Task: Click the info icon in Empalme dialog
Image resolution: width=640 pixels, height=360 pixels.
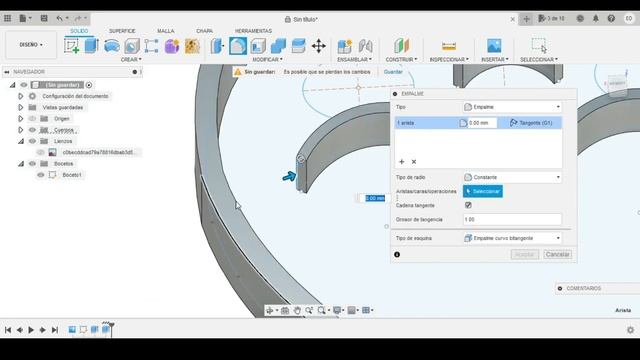Action: point(397,254)
